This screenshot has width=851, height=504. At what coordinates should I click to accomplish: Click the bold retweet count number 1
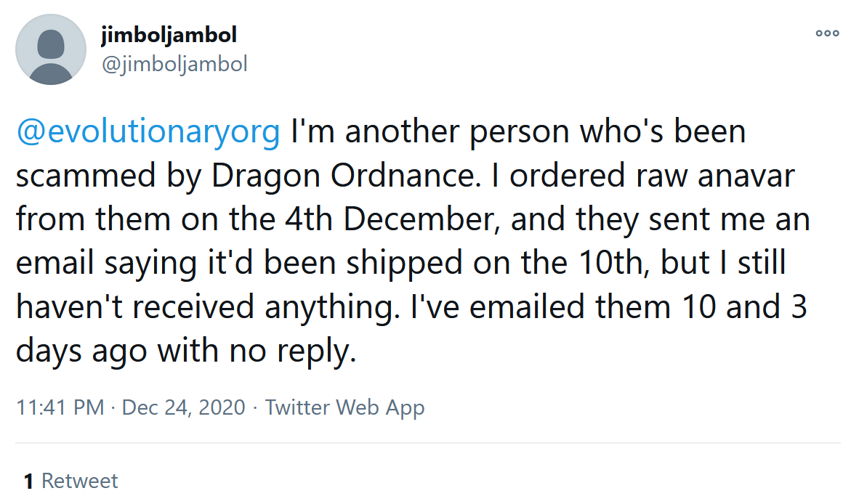pos(29,481)
